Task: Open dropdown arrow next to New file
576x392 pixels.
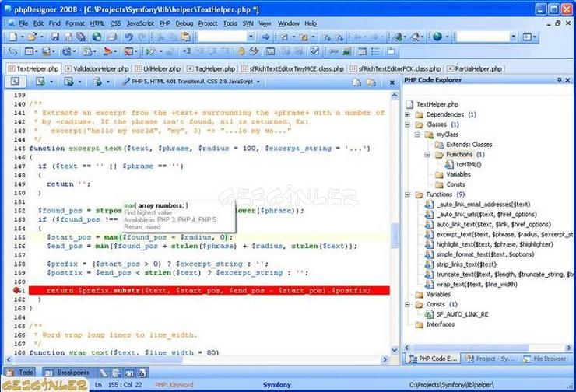Action: pyautogui.click(x=22, y=37)
